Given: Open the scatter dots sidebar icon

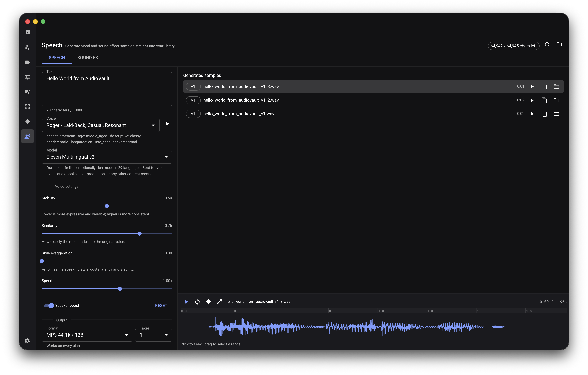Looking at the screenshot, I should click(x=27, y=47).
